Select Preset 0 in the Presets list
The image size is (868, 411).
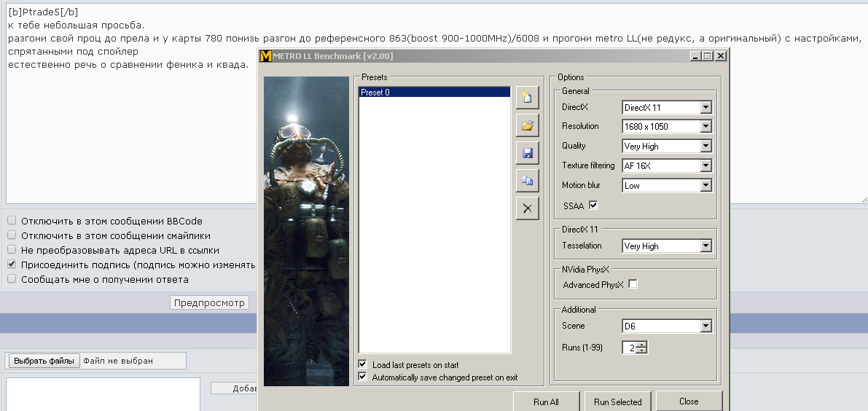pyautogui.click(x=434, y=93)
